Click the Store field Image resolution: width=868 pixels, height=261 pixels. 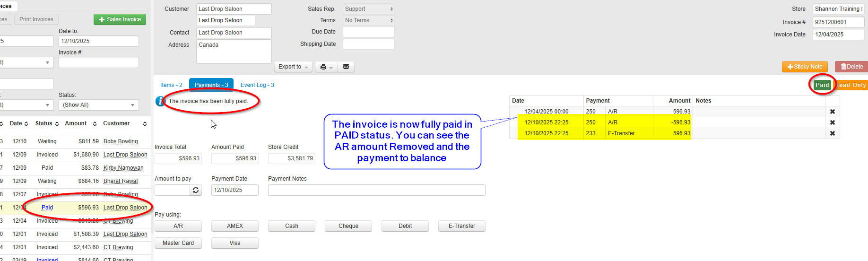pyautogui.click(x=839, y=9)
